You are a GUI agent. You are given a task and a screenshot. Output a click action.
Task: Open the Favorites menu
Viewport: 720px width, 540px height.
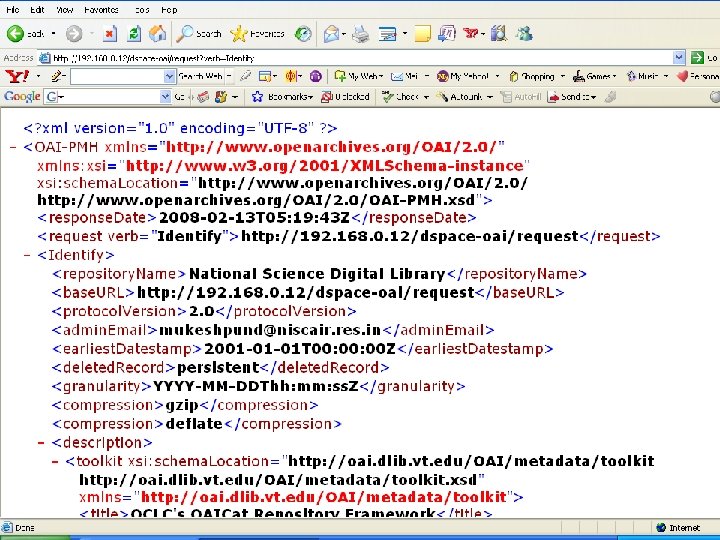tap(101, 10)
